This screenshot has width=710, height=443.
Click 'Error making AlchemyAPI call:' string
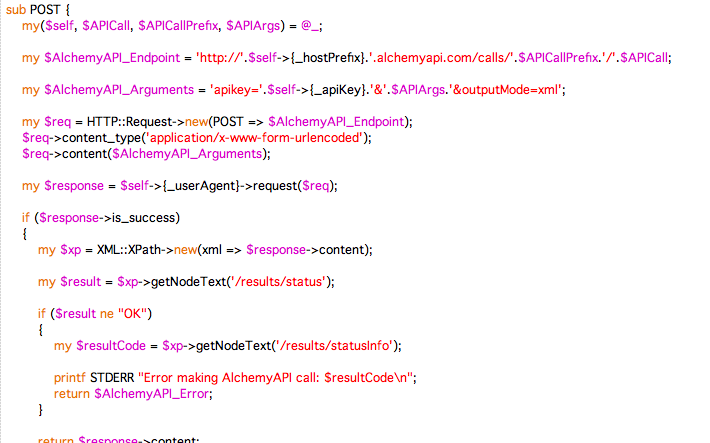231,378
